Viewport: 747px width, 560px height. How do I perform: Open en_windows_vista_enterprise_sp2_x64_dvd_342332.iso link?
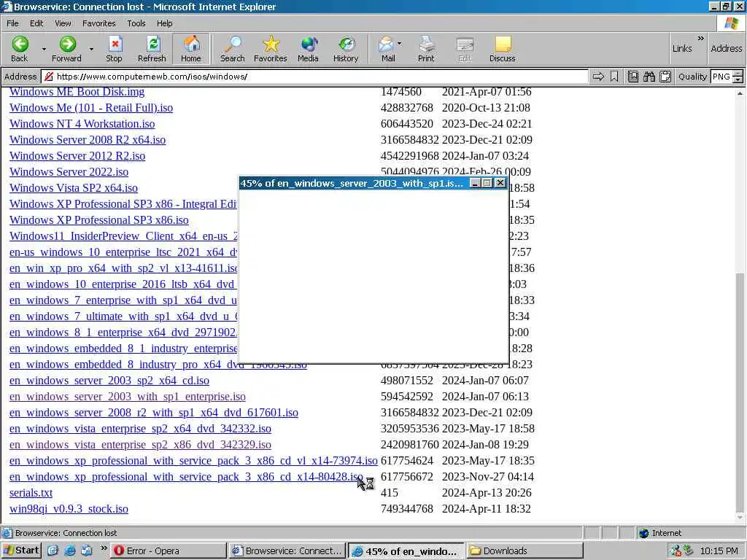[x=141, y=429]
